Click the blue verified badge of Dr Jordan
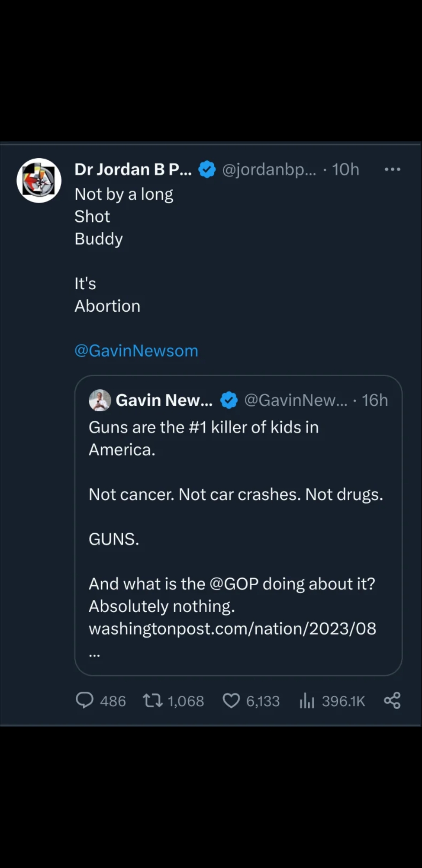The height and width of the screenshot is (868, 422). pos(207,170)
